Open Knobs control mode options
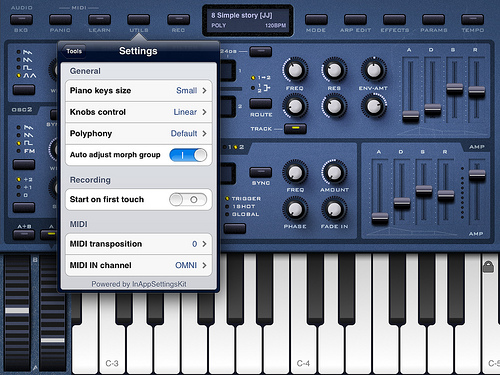This screenshot has width=500, height=375. (x=139, y=112)
